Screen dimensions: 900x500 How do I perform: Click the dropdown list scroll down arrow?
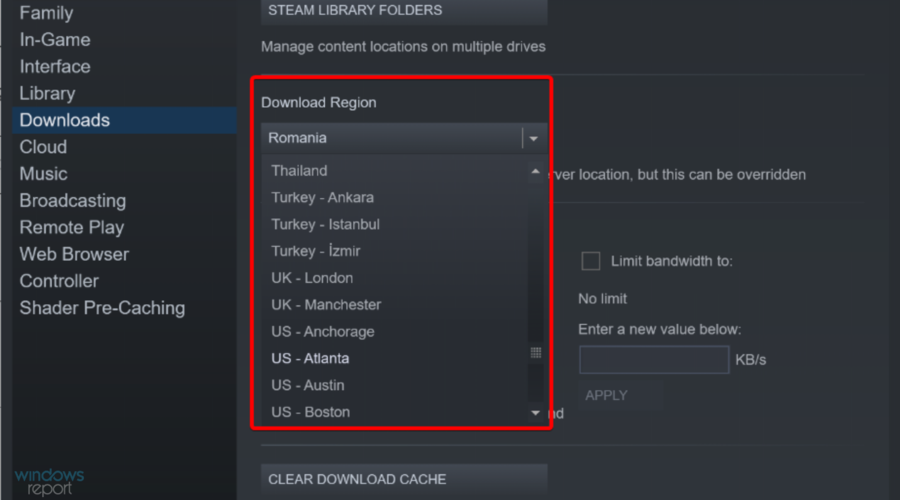[535, 413]
